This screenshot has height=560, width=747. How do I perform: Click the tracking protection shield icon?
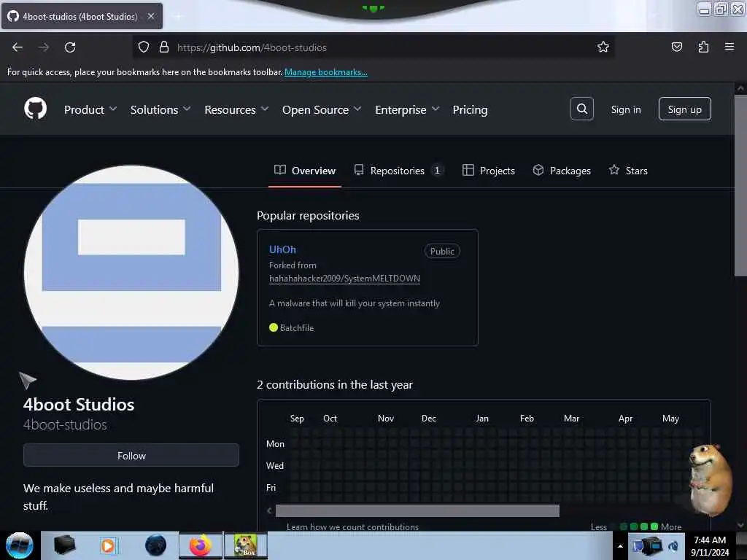click(x=144, y=47)
